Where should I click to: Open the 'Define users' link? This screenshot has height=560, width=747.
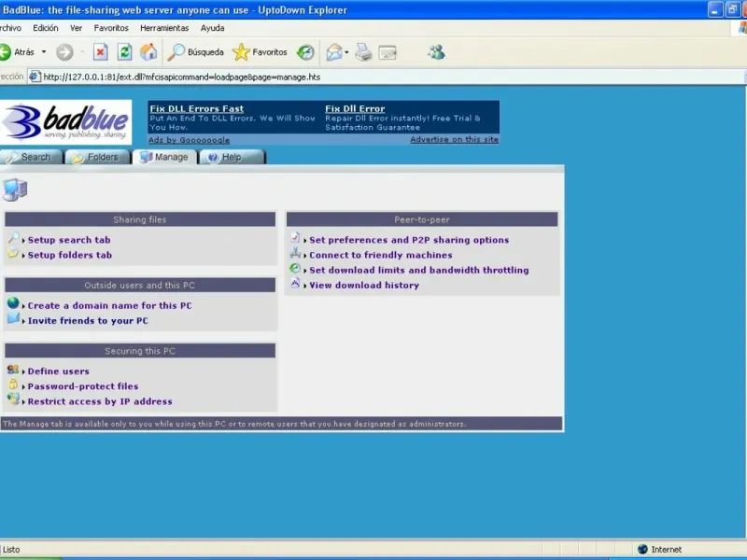click(x=58, y=371)
